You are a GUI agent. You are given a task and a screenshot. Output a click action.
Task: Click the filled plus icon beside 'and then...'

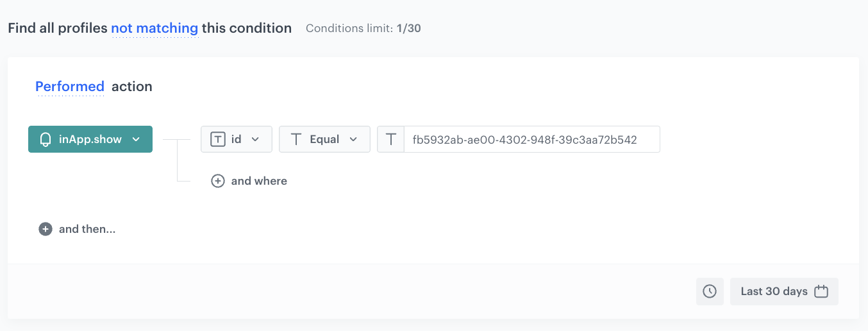click(x=46, y=229)
